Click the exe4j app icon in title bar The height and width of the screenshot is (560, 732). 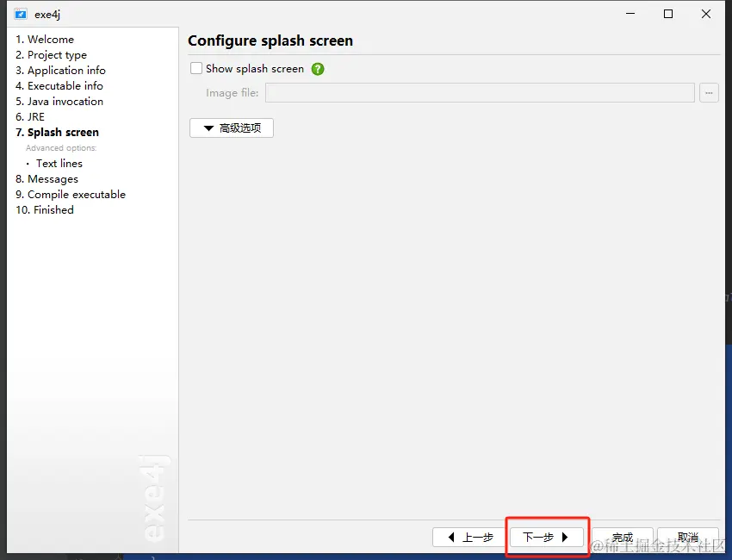click(x=21, y=15)
